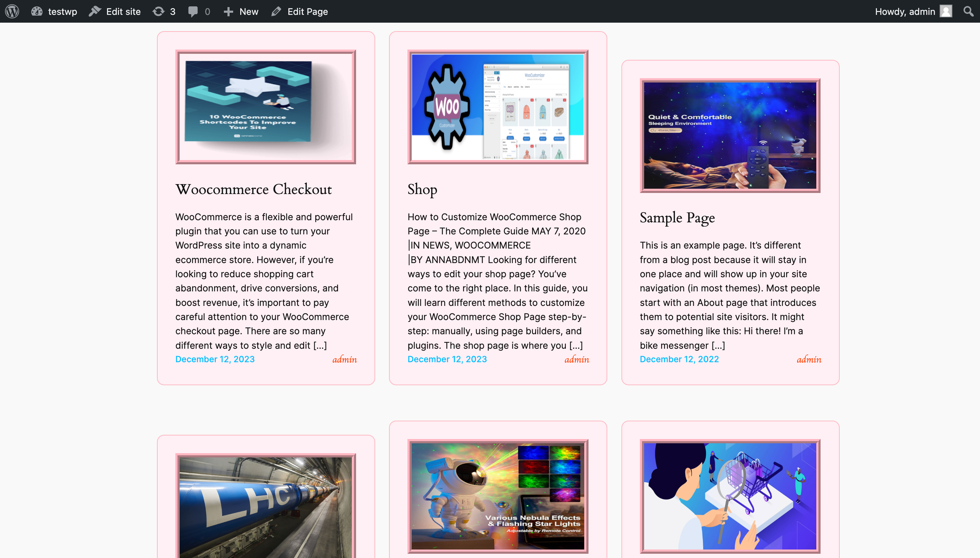The image size is (980, 558).
Task: Click the December 12, 2022 date under Sample Page
Action: coord(679,359)
